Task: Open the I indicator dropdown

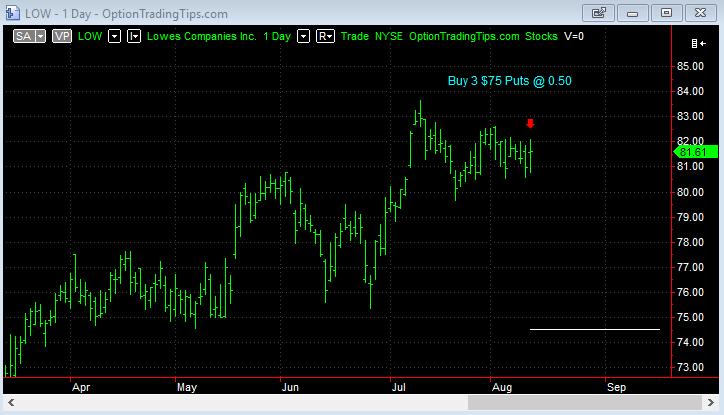Action: coord(134,36)
